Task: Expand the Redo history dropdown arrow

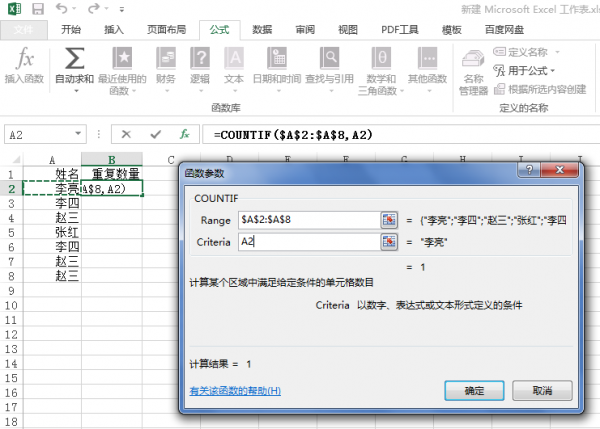Action: tap(106, 8)
